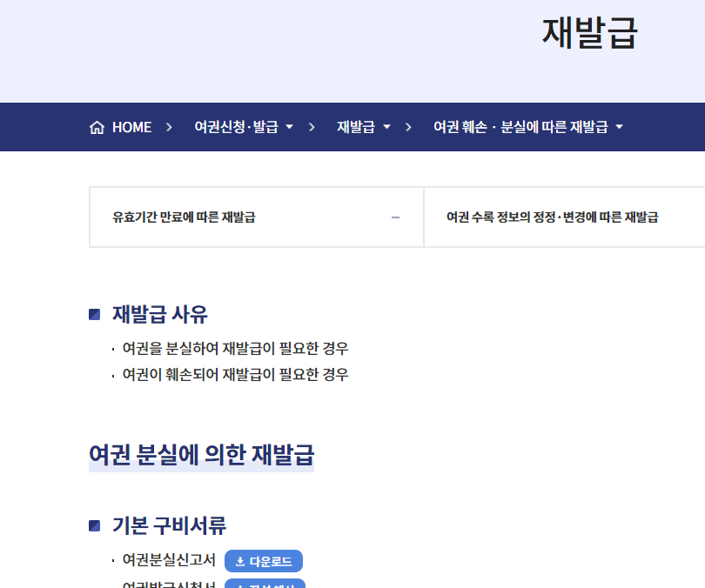Viewport: 705px width, 588px height.
Task: Click the 여권 훼손·분실에 따른 재발급 breadcrumb item
Action: coord(520,126)
